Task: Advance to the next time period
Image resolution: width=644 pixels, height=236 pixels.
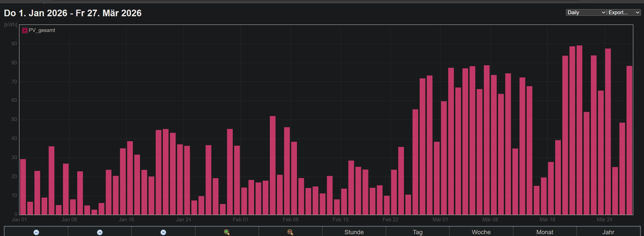Action: click(x=100, y=232)
